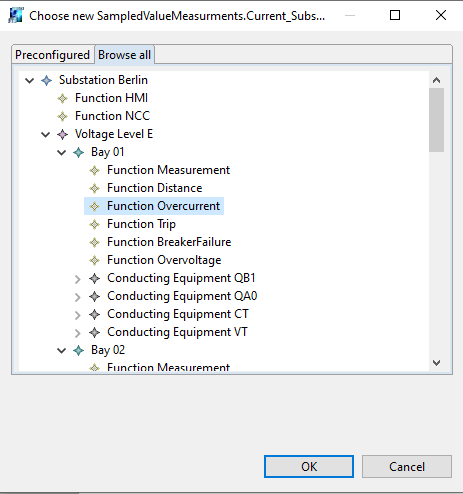
Task: Click the Cancel button
Action: (x=407, y=467)
